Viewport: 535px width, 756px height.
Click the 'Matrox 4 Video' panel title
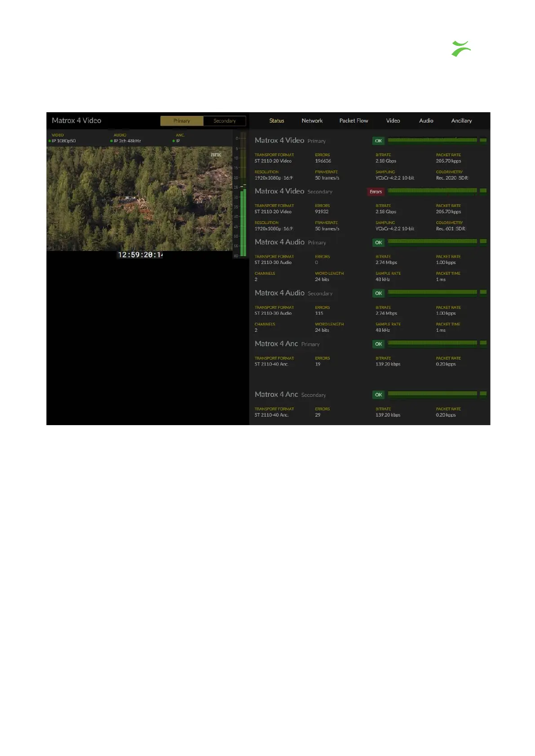click(76, 120)
